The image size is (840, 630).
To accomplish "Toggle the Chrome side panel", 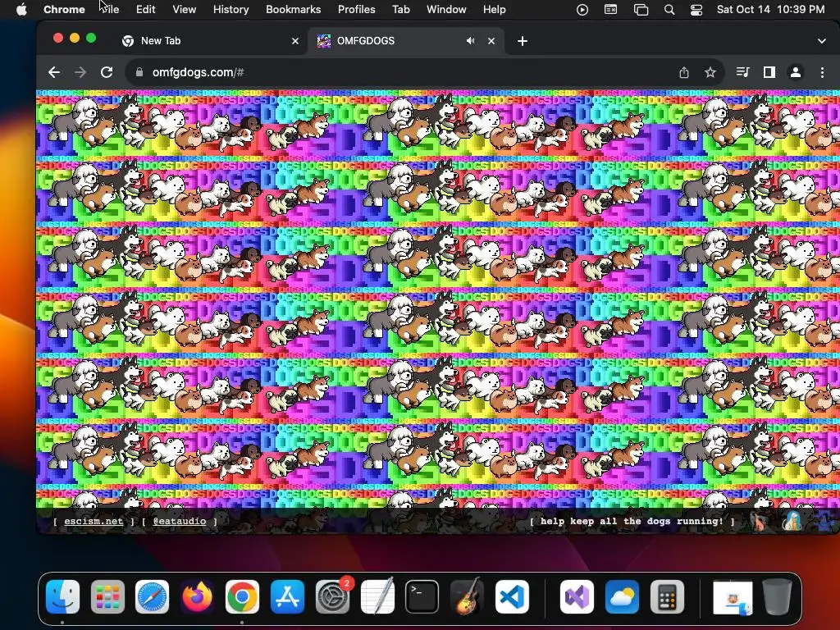I will [x=769, y=72].
